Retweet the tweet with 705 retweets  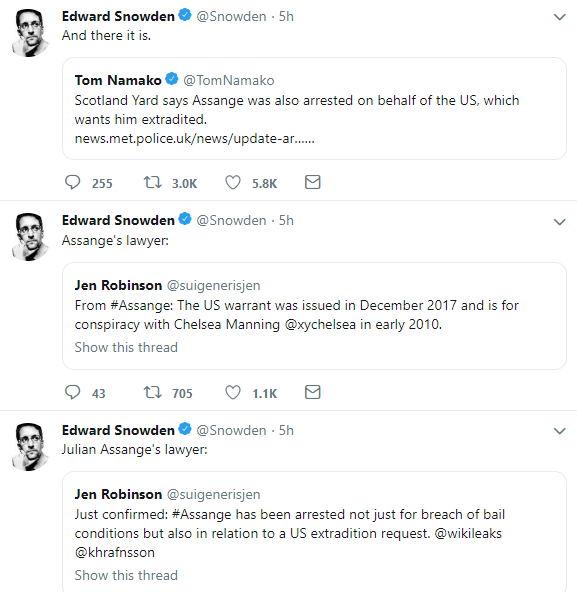[153, 392]
